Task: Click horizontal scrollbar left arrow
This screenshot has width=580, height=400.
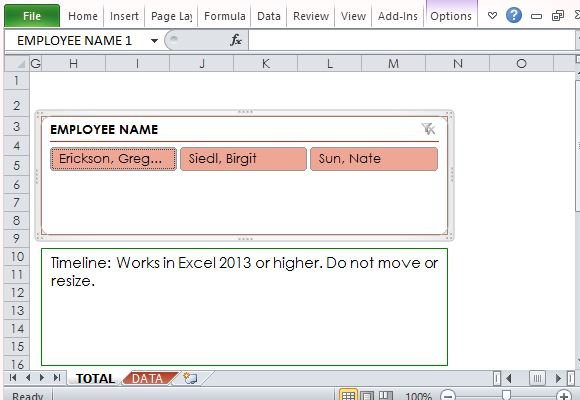Action: click(509, 378)
